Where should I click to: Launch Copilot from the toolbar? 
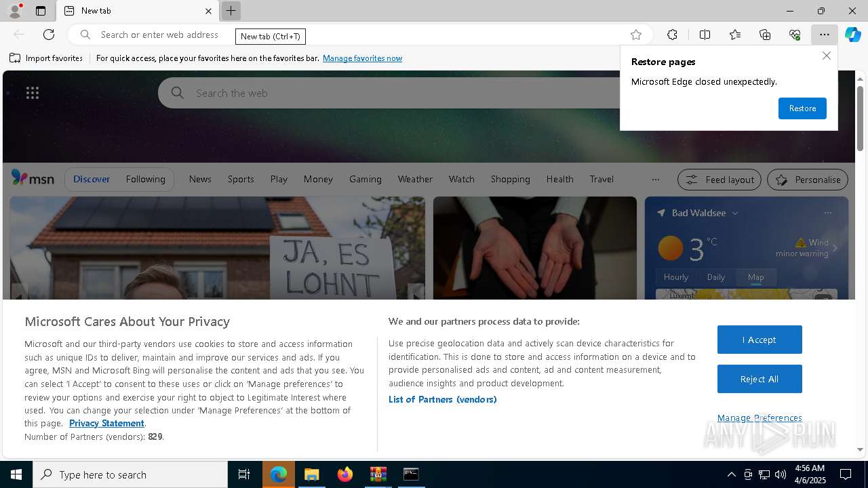pos(852,35)
